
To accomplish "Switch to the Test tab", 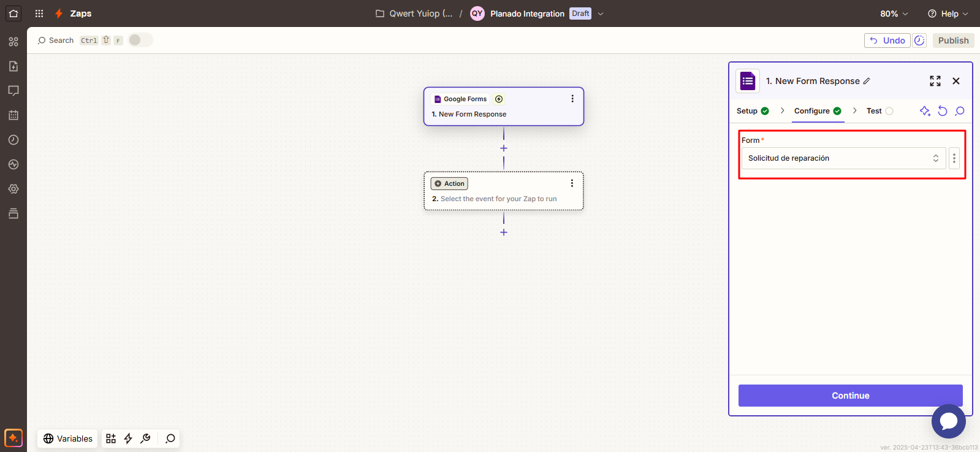I will coord(879,111).
